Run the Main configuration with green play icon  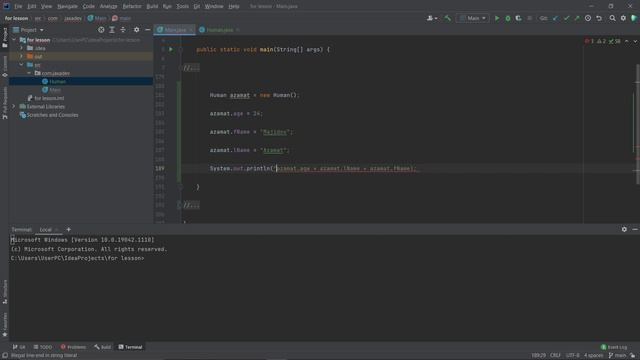coord(497,18)
